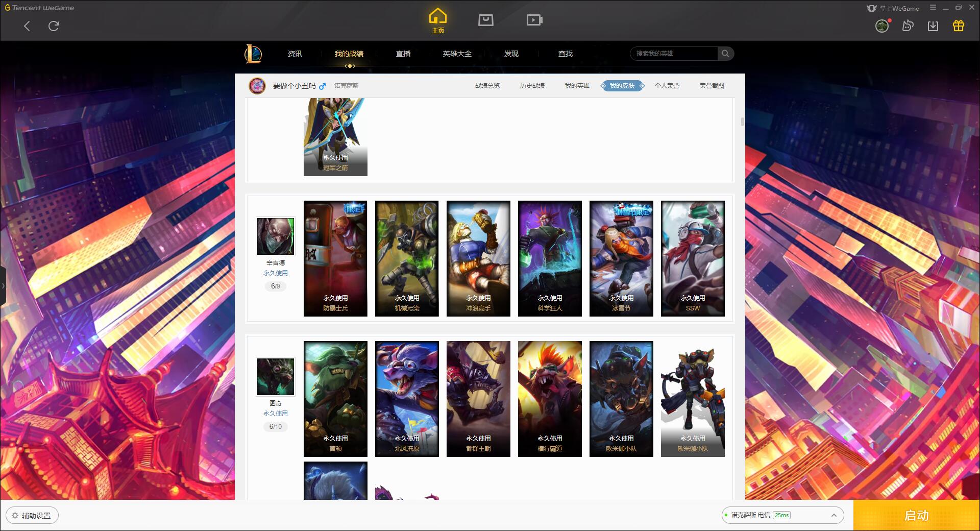
Task: Expand the left side panel handle
Action: coord(3,286)
